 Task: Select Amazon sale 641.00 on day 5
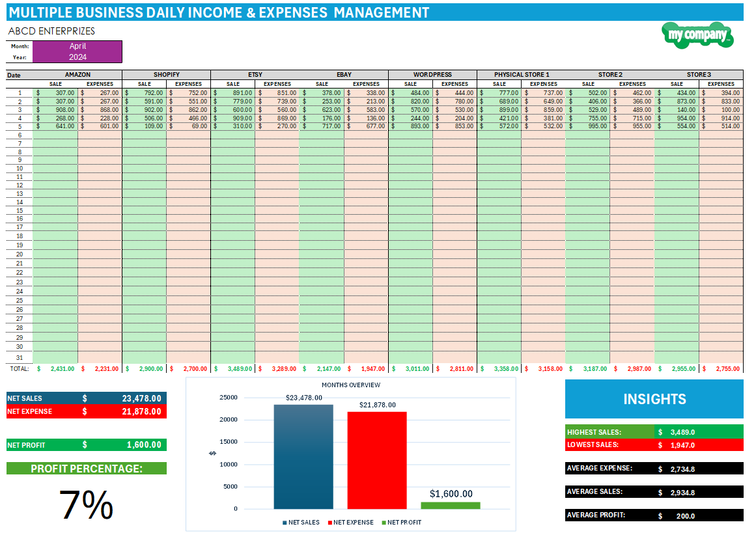(x=55, y=126)
